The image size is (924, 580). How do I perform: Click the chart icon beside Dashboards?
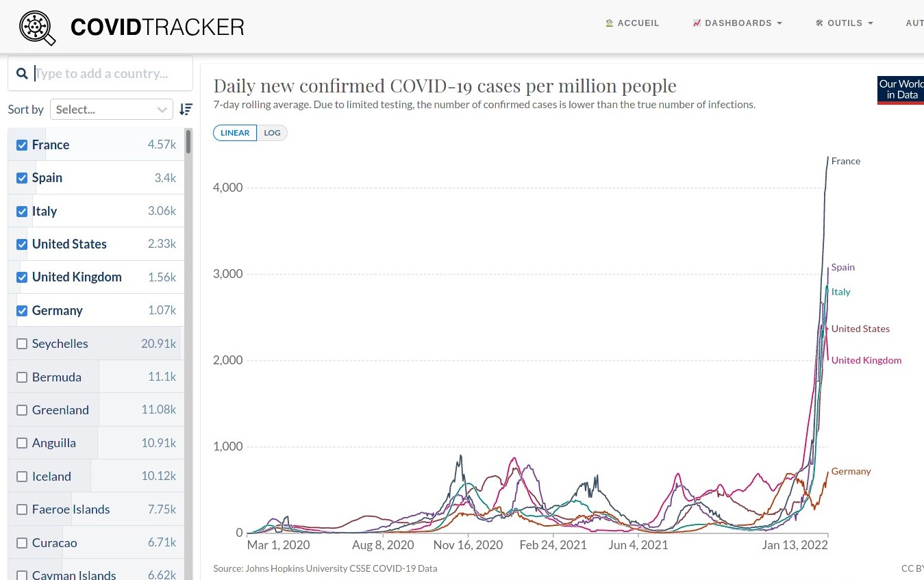pos(697,23)
